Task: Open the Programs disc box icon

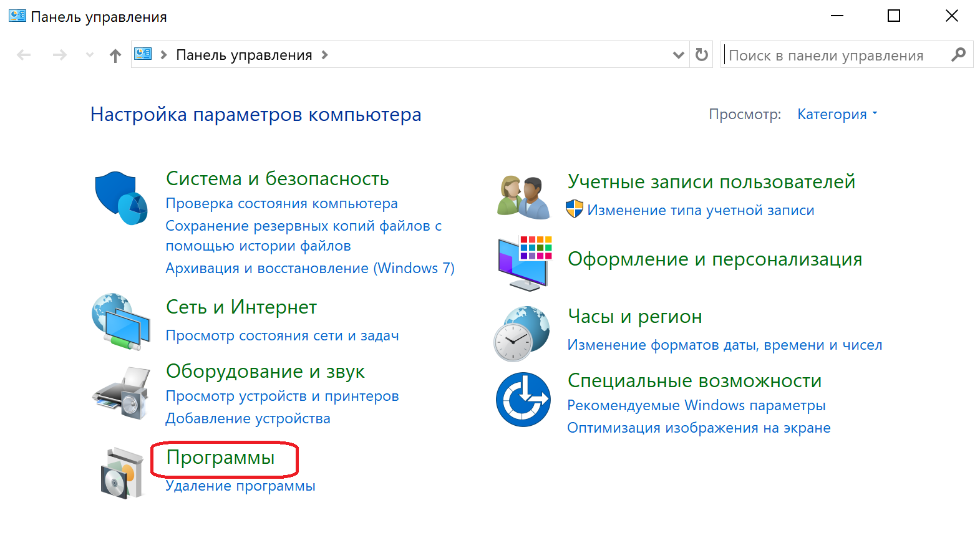Action: click(x=122, y=473)
